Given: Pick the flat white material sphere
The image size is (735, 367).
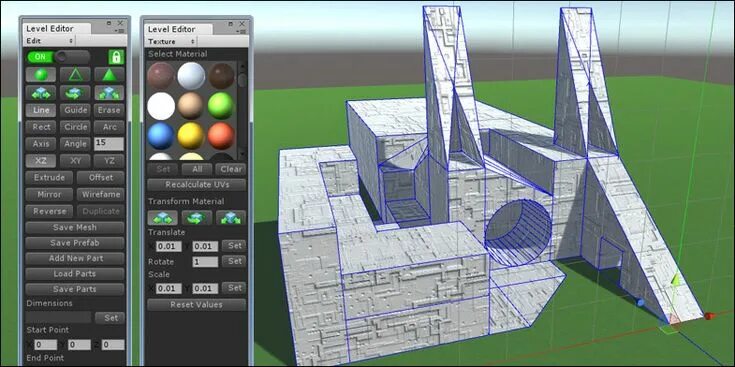Looking at the screenshot, I should point(161,105).
